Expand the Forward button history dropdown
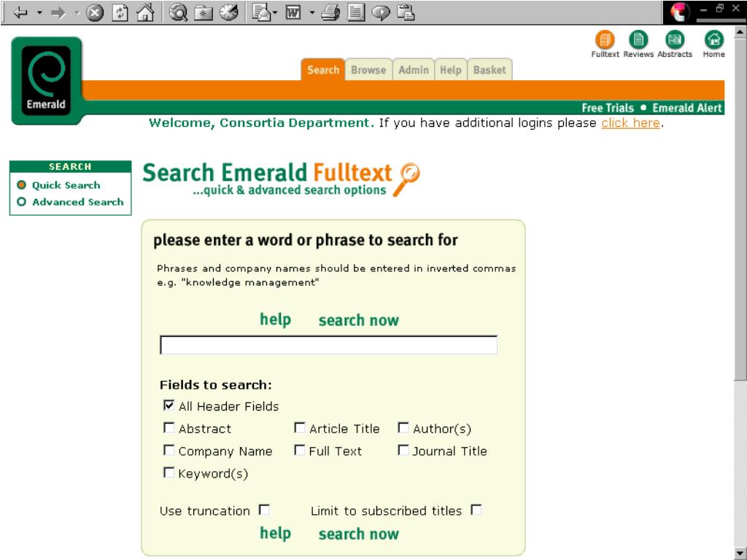Viewport: 747px width, 560px height. (x=77, y=12)
